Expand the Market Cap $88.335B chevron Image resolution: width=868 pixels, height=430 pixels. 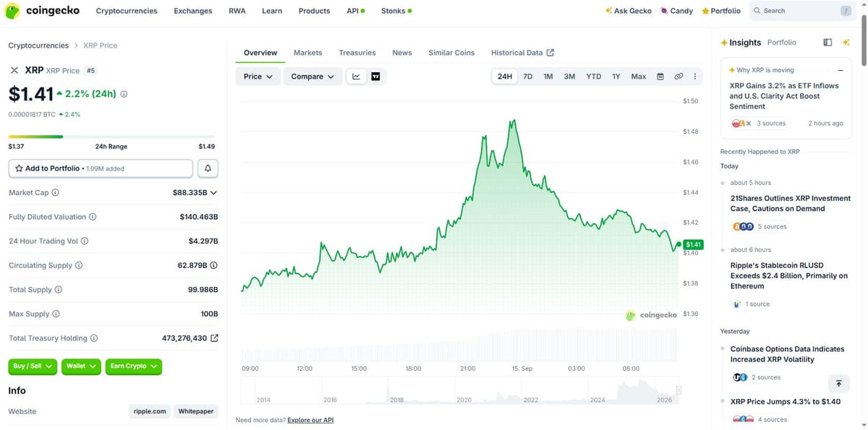point(213,193)
